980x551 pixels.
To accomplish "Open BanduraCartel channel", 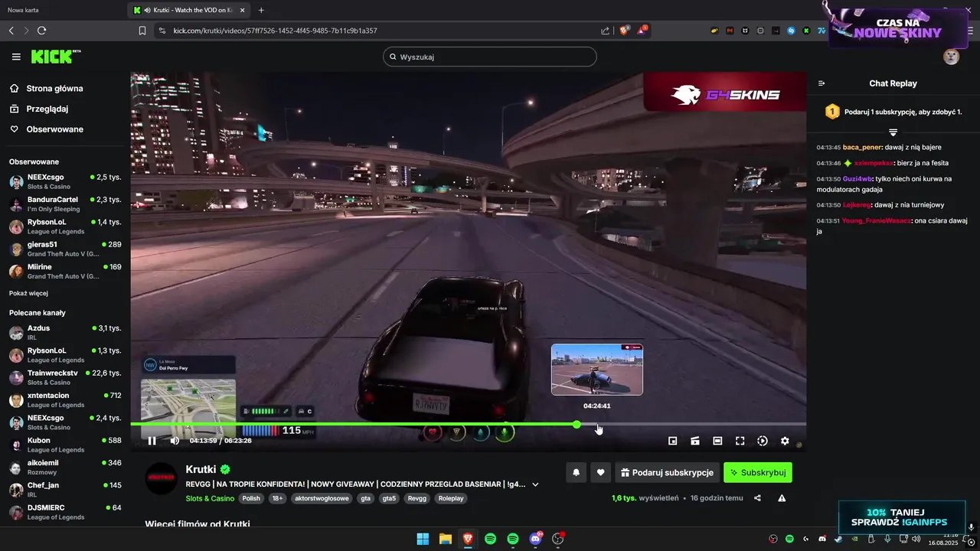I will point(65,204).
